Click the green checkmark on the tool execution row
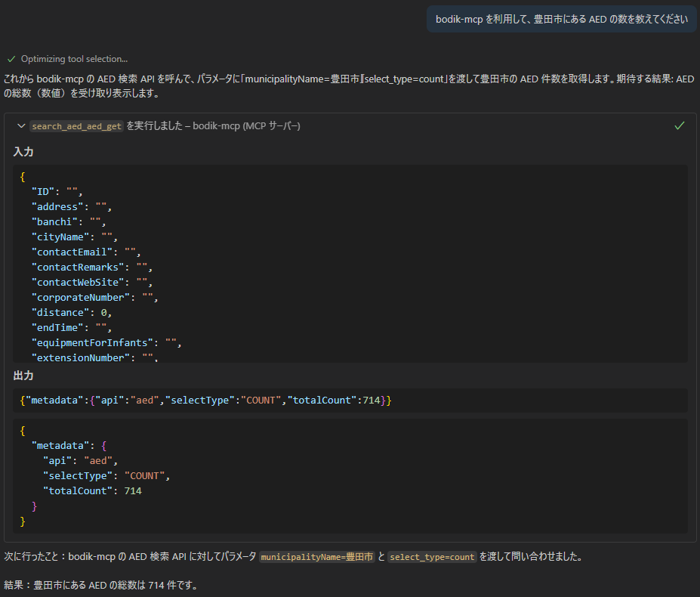This screenshot has width=700, height=597. point(679,125)
